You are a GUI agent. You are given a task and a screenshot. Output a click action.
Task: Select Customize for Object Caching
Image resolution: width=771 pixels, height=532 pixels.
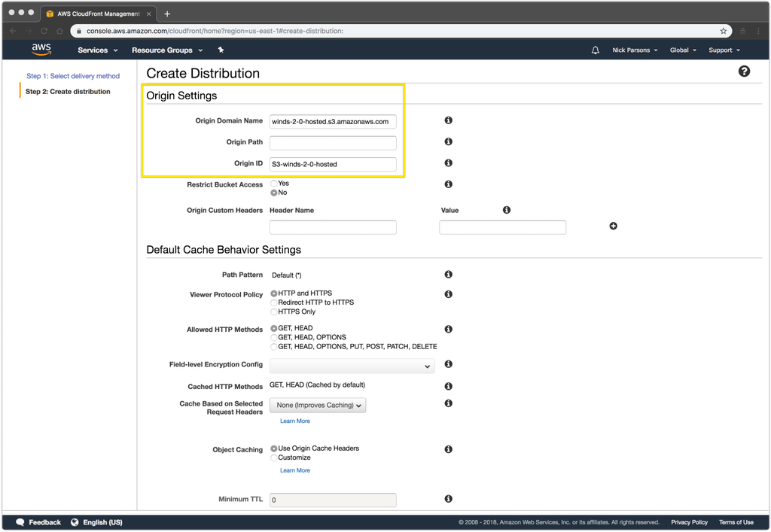[274, 458]
